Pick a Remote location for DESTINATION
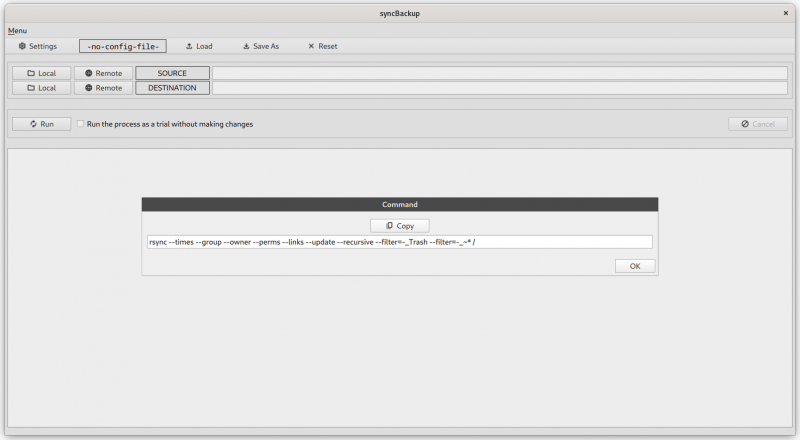The image size is (800, 440). (x=104, y=88)
